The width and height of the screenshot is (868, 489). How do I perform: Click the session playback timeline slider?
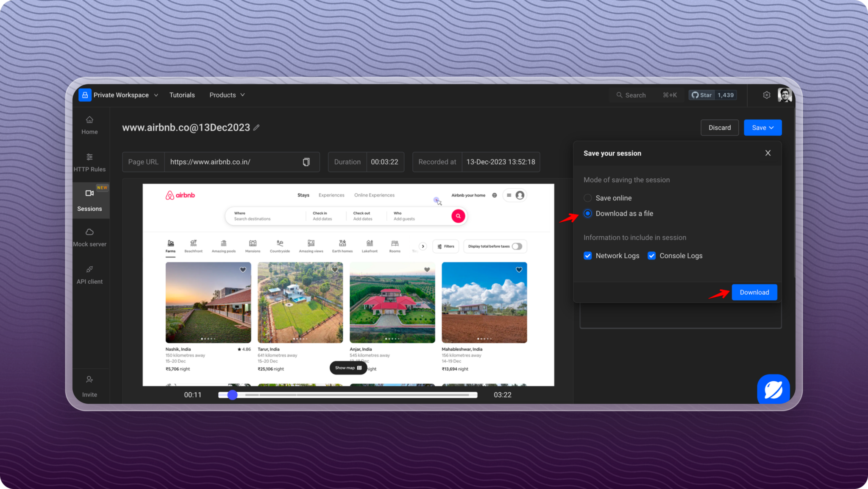pyautogui.click(x=348, y=395)
